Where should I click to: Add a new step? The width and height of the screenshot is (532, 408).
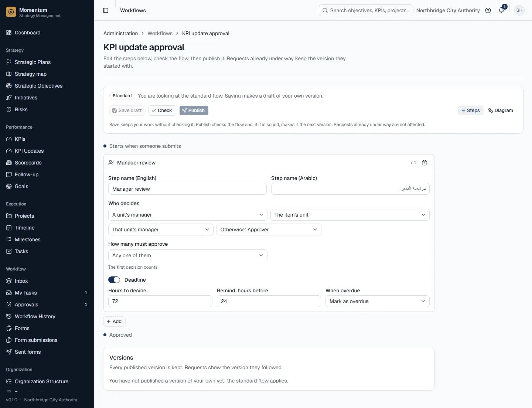tap(115, 322)
